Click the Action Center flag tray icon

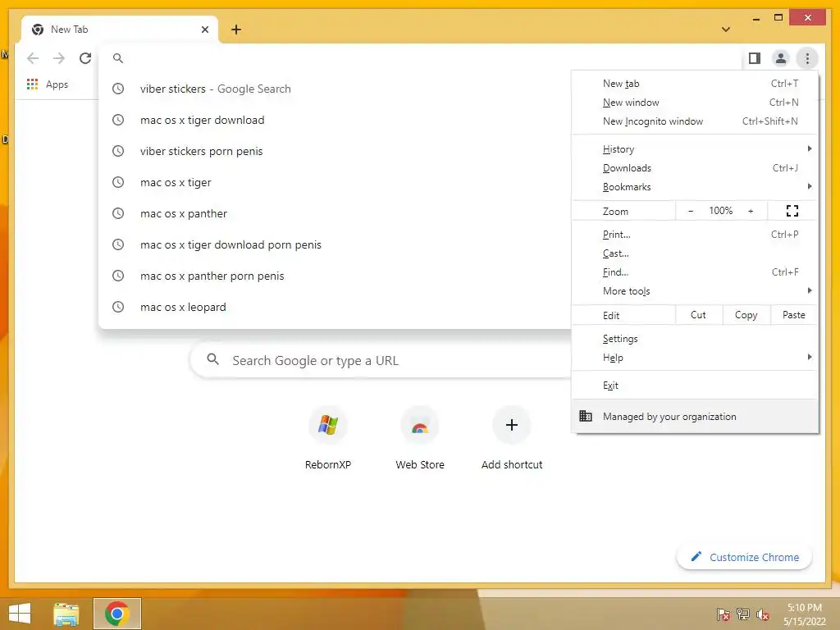(724, 614)
